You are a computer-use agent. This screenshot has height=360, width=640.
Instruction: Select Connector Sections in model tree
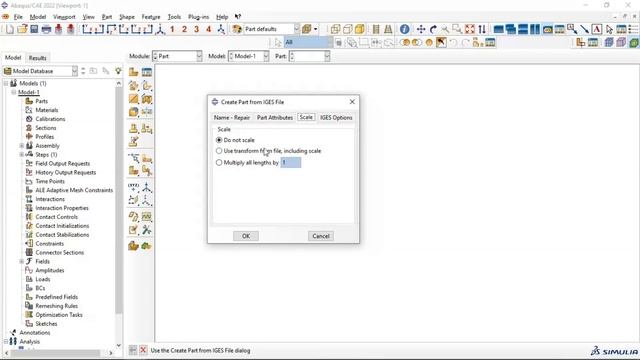59,253
